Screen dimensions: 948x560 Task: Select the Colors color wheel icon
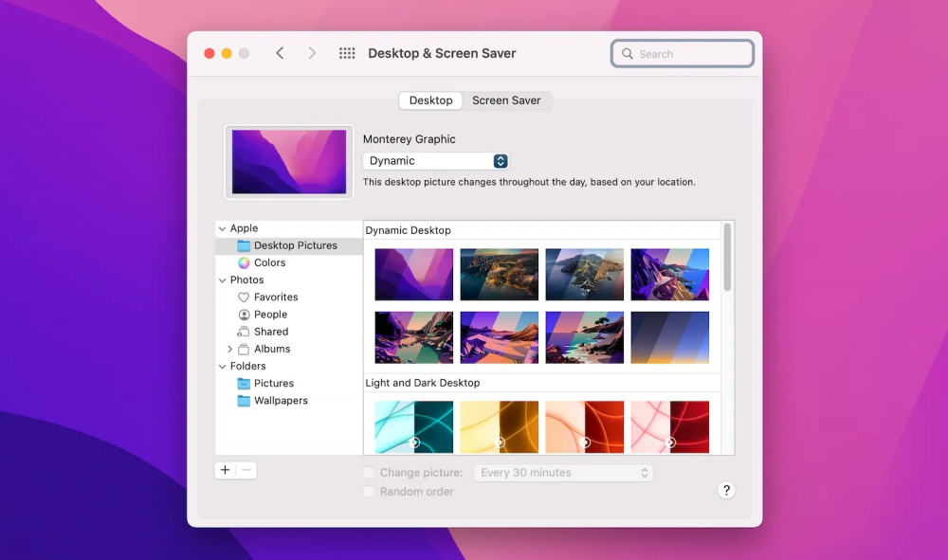pyautogui.click(x=244, y=263)
